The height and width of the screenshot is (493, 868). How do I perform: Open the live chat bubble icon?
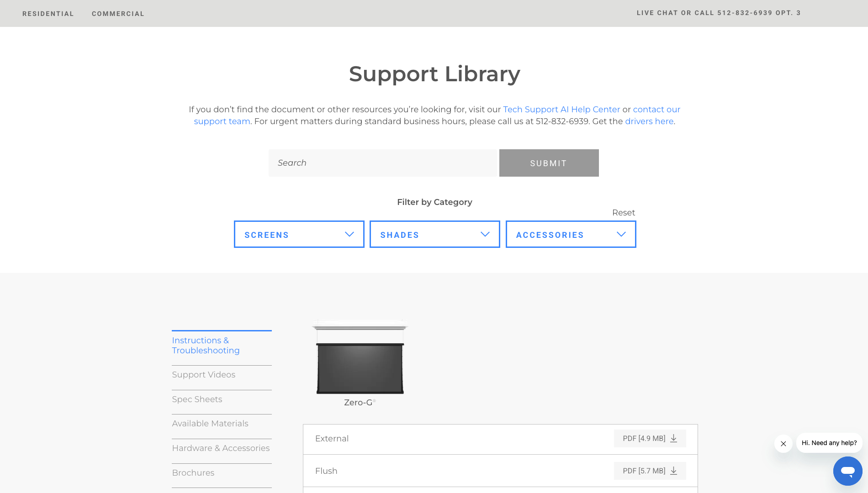(847, 471)
